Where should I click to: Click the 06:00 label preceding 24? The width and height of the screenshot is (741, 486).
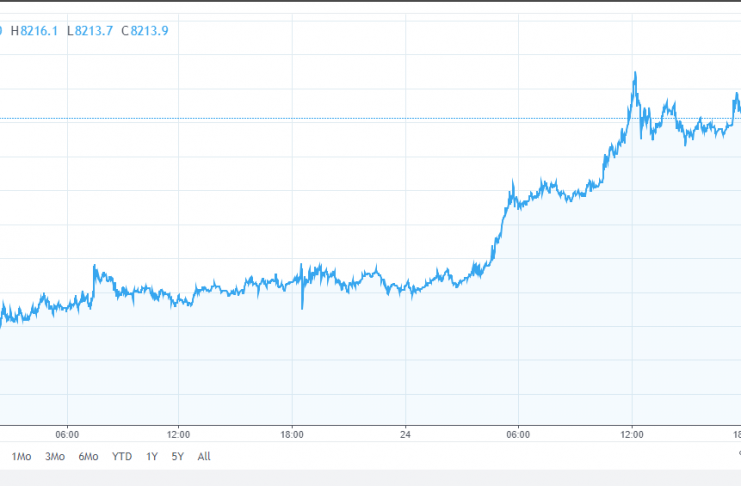coord(66,435)
